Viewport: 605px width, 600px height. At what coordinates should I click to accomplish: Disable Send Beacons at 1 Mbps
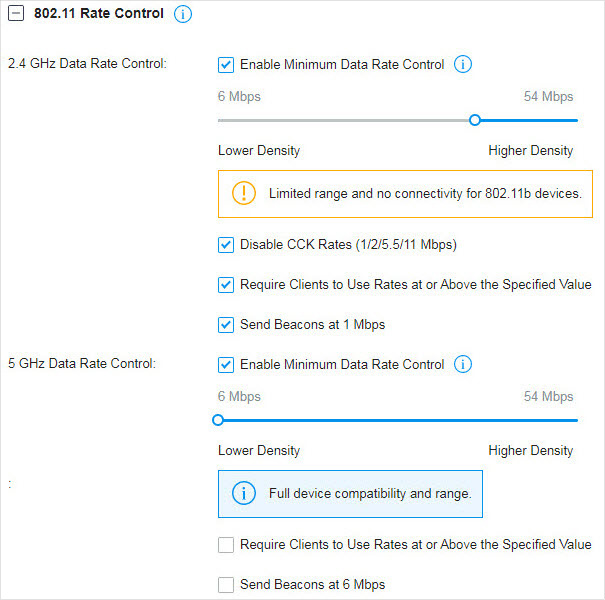226,325
